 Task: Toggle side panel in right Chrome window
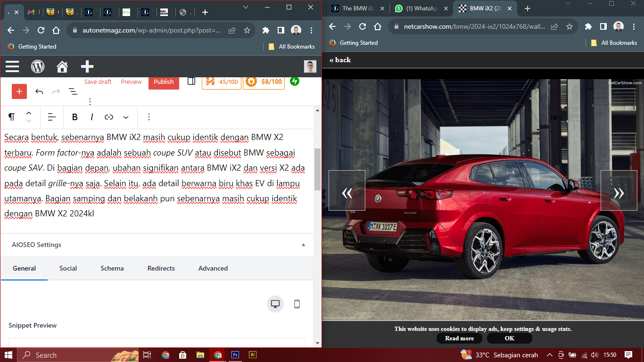pos(603,26)
